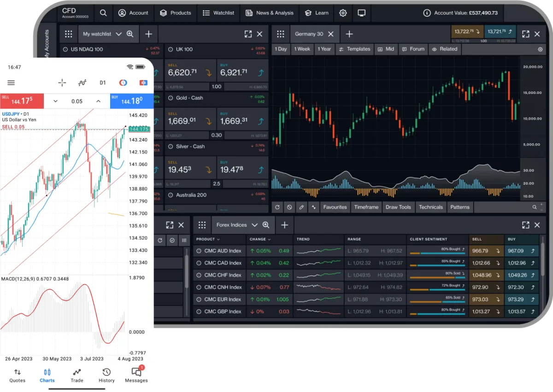Open chart Favourites
This screenshot has width=553, height=392.
coord(335,207)
